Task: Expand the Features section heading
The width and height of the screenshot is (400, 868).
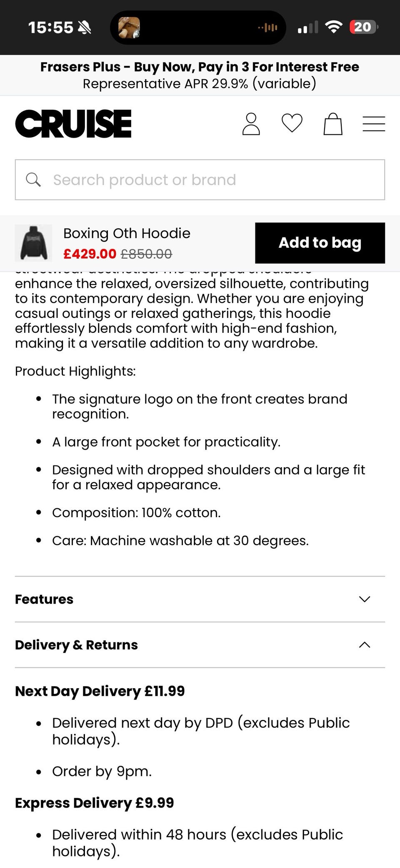Action: tap(44, 599)
